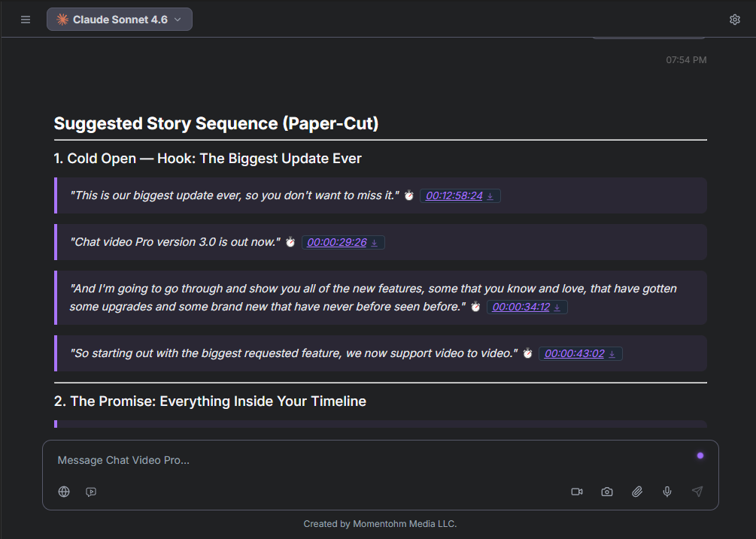Click stopwatch icon beside 00:00:29:26
Screen dimensions: 756x539
290,242
